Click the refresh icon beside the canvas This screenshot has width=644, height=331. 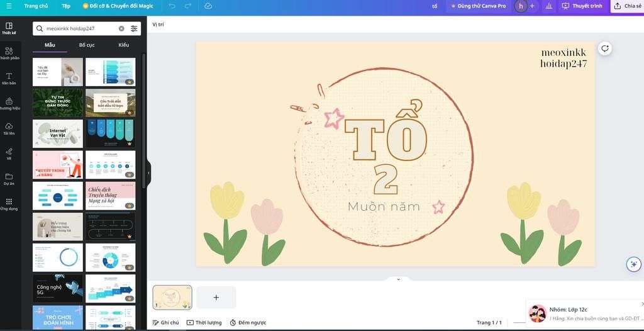click(604, 48)
